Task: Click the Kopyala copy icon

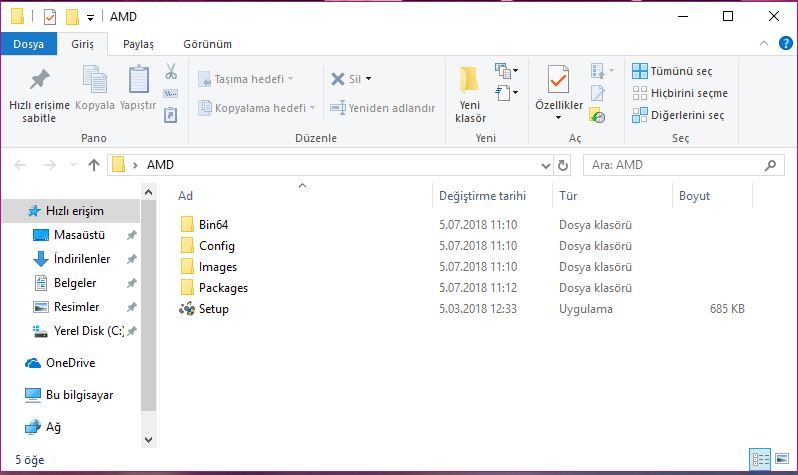Action: pyautogui.click(x=95, y=79)
